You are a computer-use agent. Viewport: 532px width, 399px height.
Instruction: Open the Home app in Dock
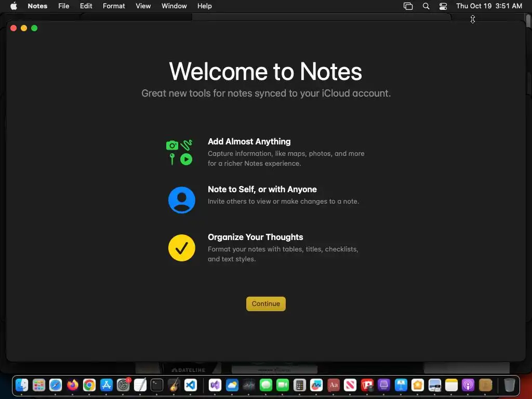pos(417,385)
